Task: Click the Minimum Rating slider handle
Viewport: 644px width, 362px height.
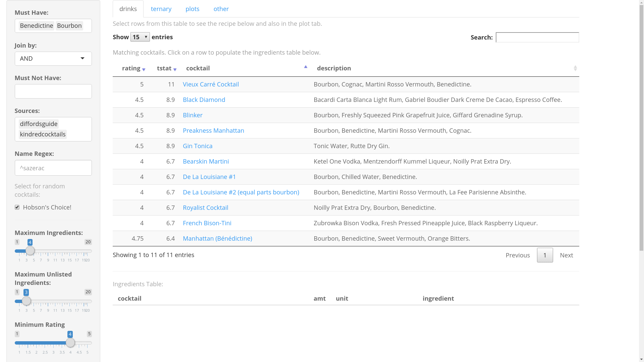Action: tap(70, 343)
